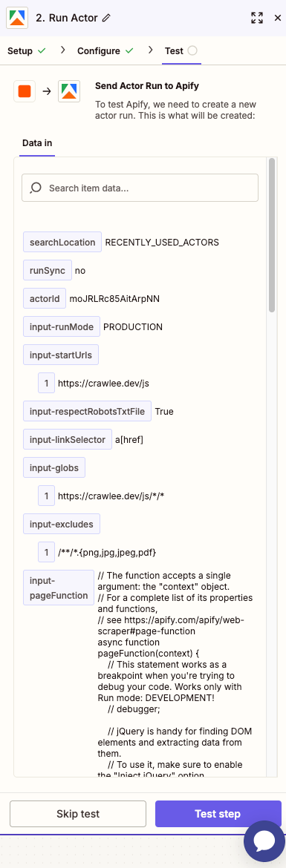286x868 pixels.
Task: Select the moJRLRc85AitArpNN value
Action: pyautogui.click(x=114, y=298)
